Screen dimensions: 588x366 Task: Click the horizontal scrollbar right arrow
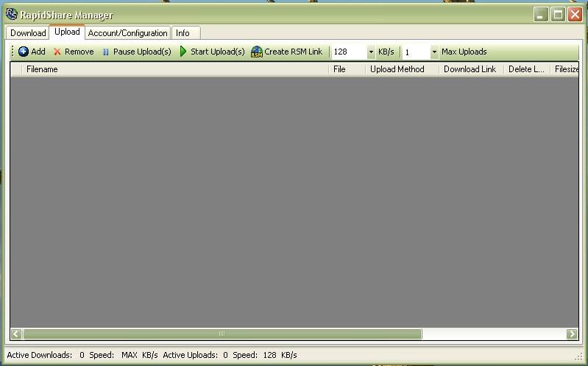[x=572, y=334]
